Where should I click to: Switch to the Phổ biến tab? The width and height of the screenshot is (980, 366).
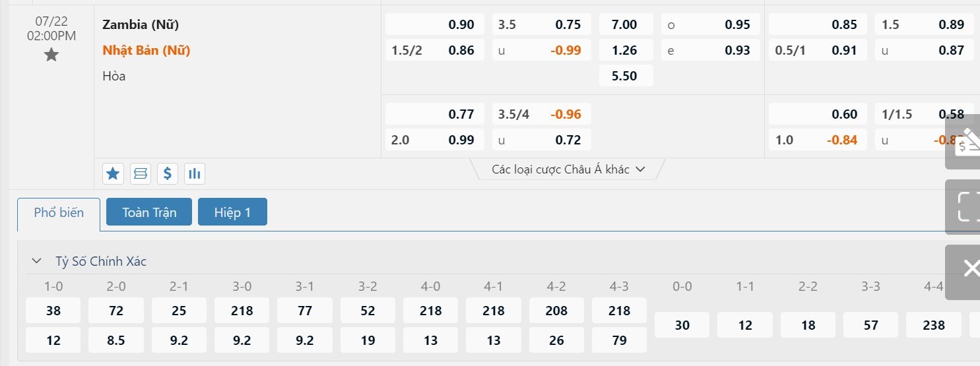[x=59, y=213]
